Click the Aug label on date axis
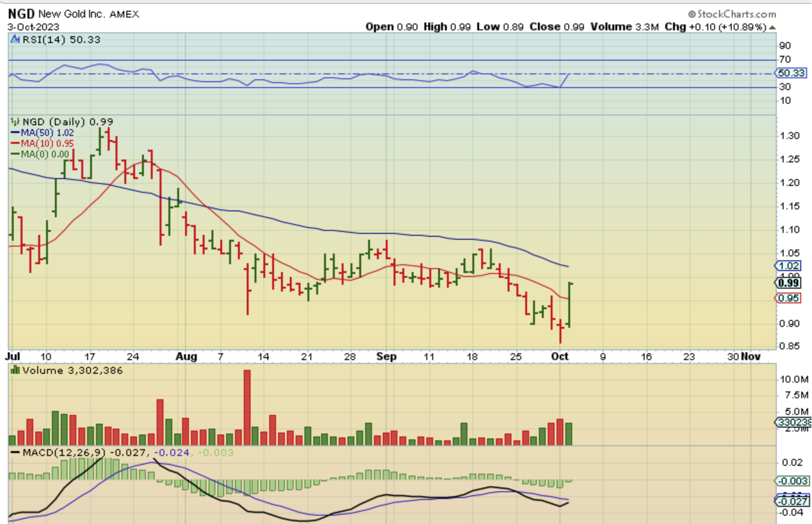 pos(186,356)
